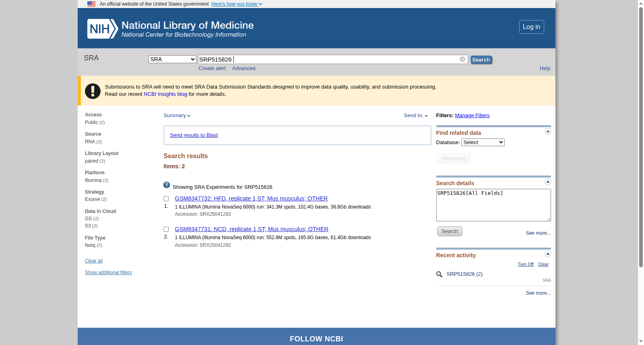Apply the Exome strategy filter
Screen dimensions: 644x345
pyautogui.click(x=92, y=199)
